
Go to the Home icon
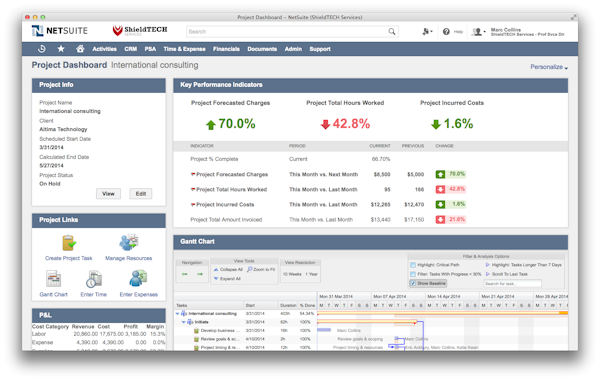point(80,49)
